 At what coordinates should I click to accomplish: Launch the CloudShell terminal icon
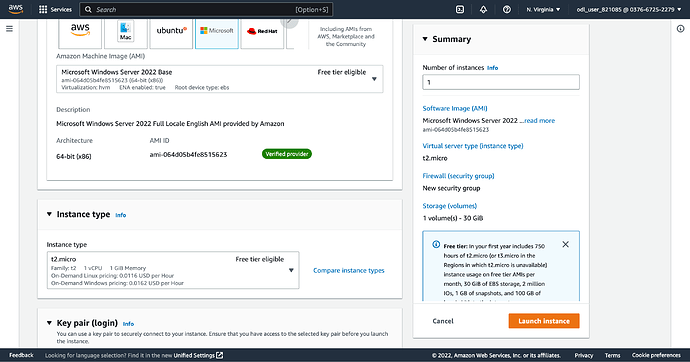[x=459, y=9]
